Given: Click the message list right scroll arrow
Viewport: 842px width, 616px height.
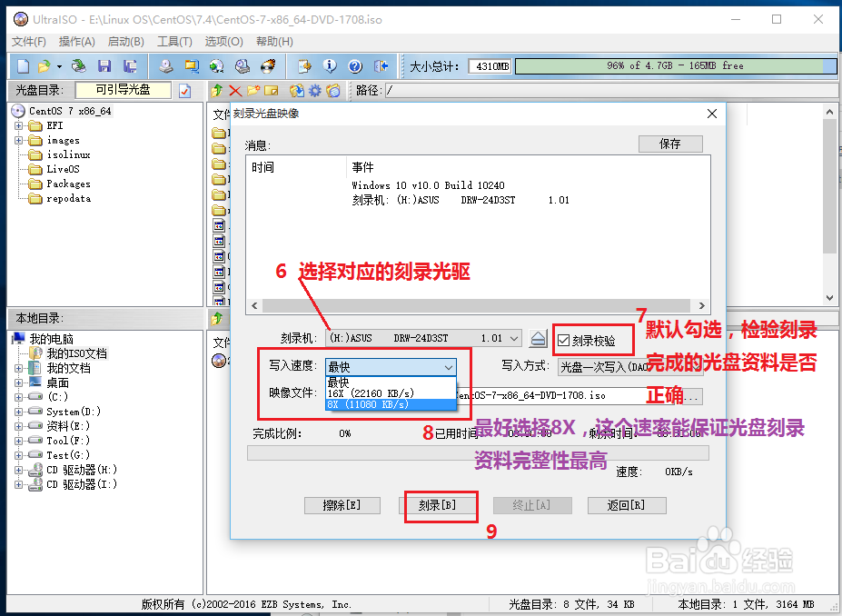Looking at the screenshot, I should [x=701, y=305].
